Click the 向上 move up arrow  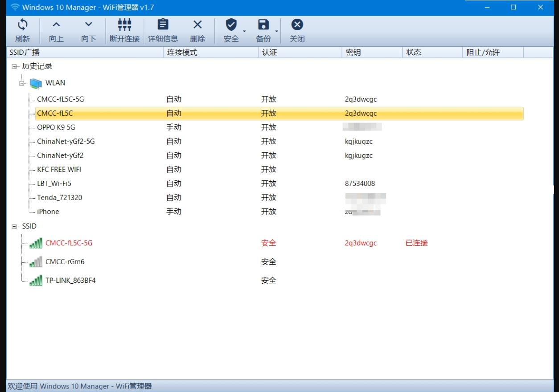(x=56, y=24)
